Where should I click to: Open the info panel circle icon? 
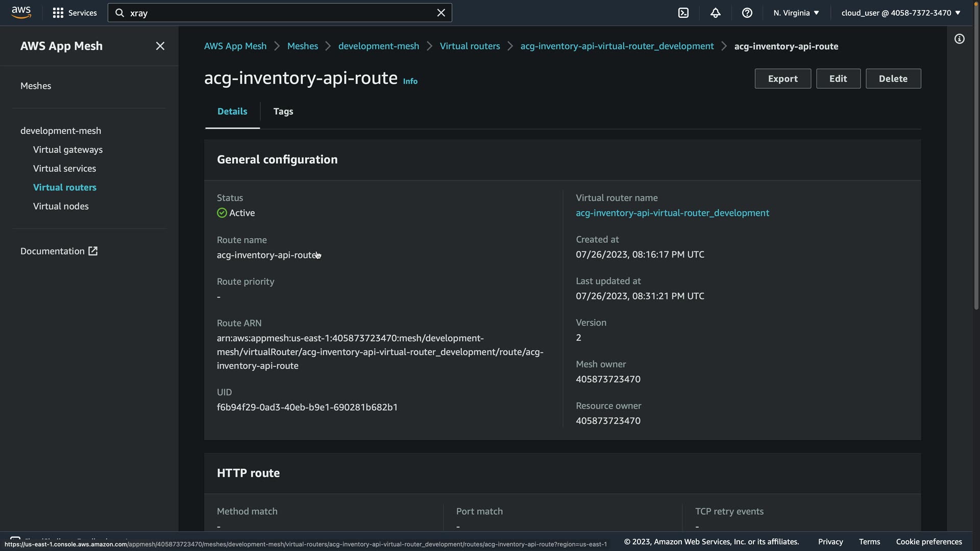[x=959, y=39]
